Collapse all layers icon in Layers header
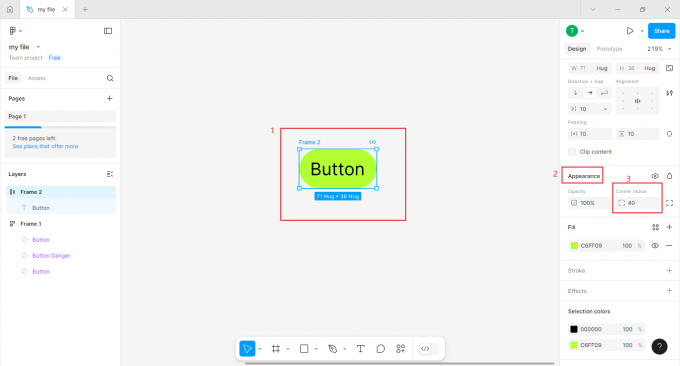This screenshot has height=366, width=680. click(110, 174)
